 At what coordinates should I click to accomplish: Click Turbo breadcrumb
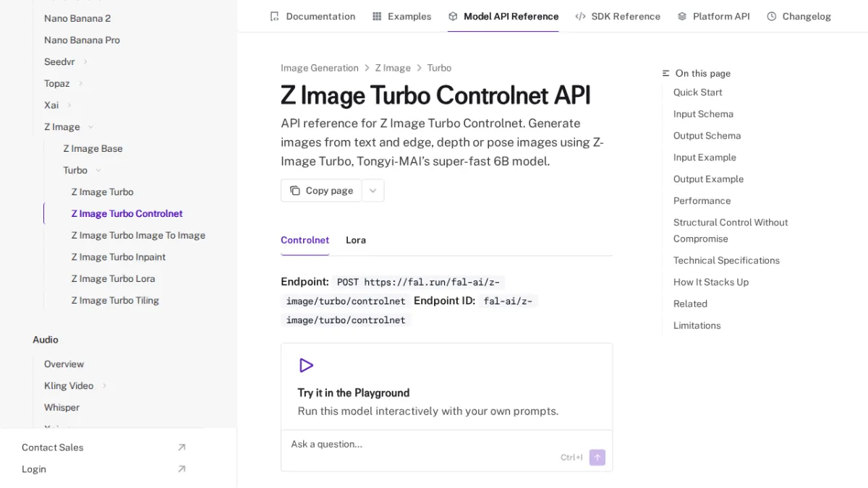pos(439,68)
